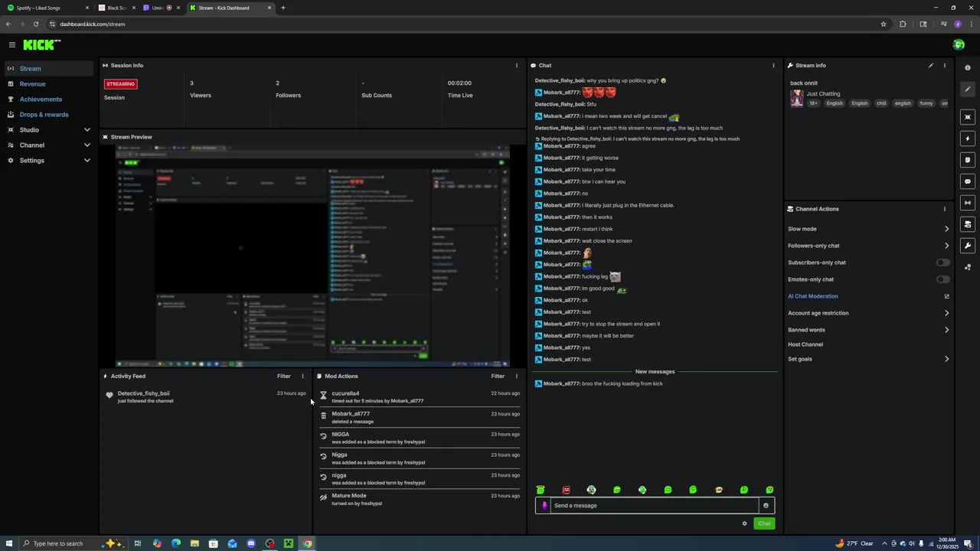The image size is (980, 551).
Task: Click the edit pencil button in right sidebar
Action: (x=968, y=90)
